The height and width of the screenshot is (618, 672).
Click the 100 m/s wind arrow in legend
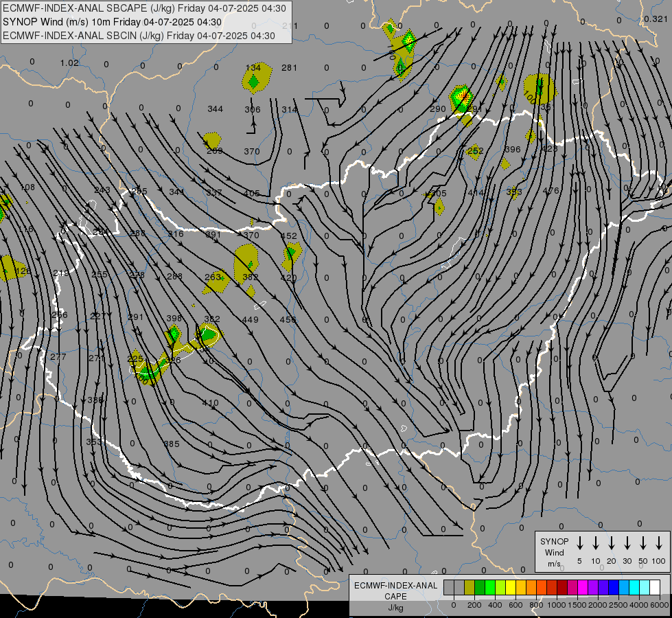(x=659, y=543)
